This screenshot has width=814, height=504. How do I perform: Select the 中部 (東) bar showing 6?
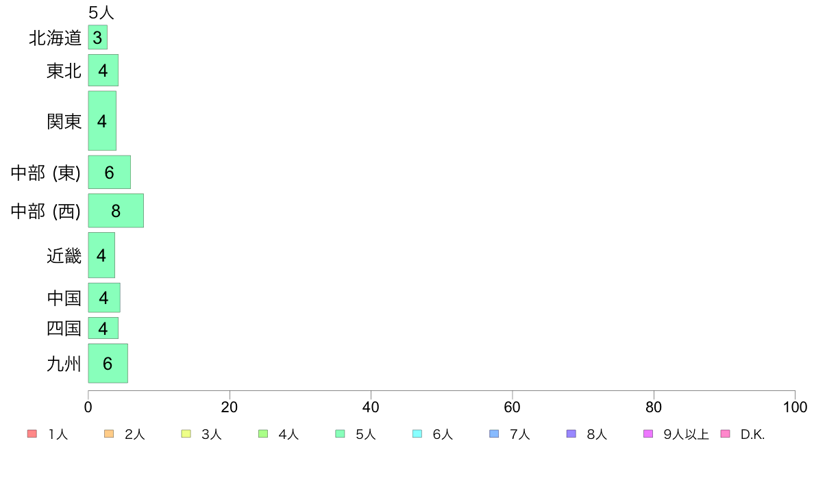(x=110, y=173)
